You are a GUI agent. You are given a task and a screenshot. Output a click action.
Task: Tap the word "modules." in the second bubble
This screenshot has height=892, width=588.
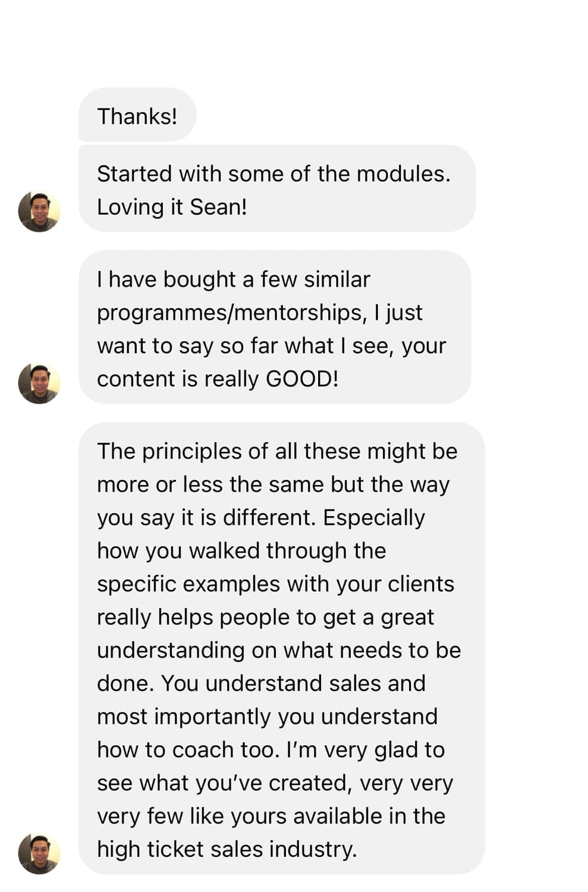(x=403, y=174)
